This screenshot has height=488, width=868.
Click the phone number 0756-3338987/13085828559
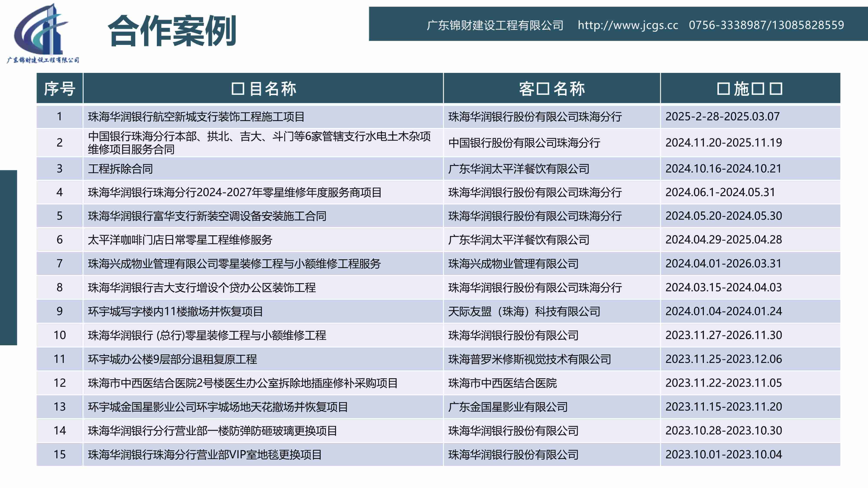point(766,25)
